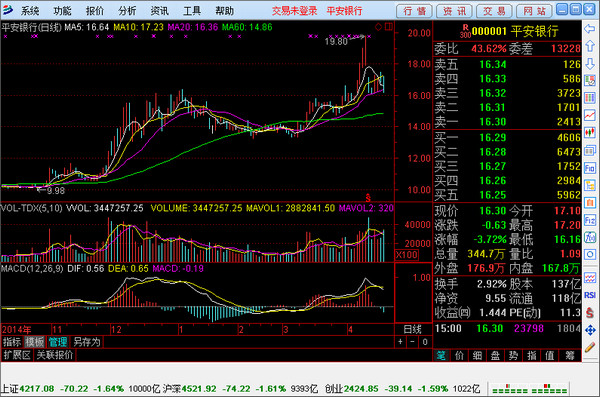Select the 指 tab in quote panel
This screenshot has height=397, width=600.
coord(532,356)
